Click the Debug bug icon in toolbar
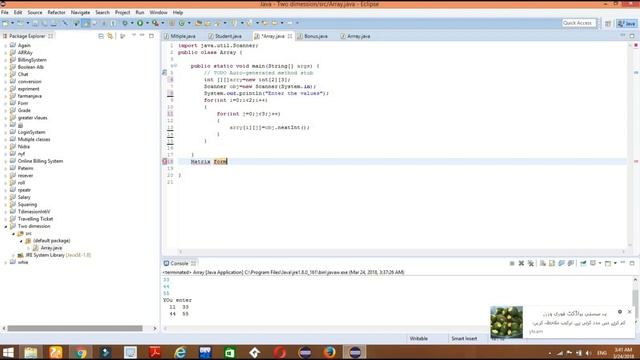The height and width of the screenshot is (360, 640). [125, 23]
